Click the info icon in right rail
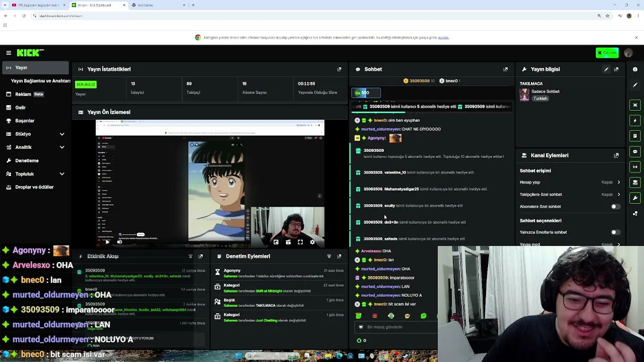 [x=635, y=69]
